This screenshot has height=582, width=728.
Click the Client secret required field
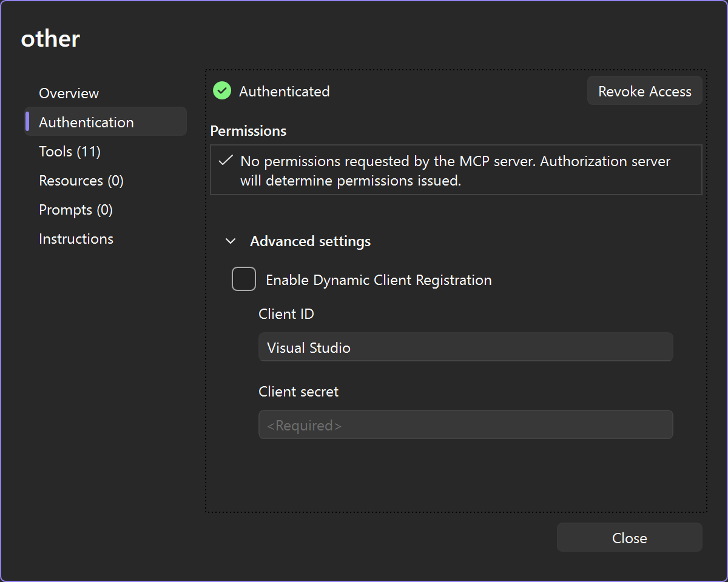[x=466, y=424]
